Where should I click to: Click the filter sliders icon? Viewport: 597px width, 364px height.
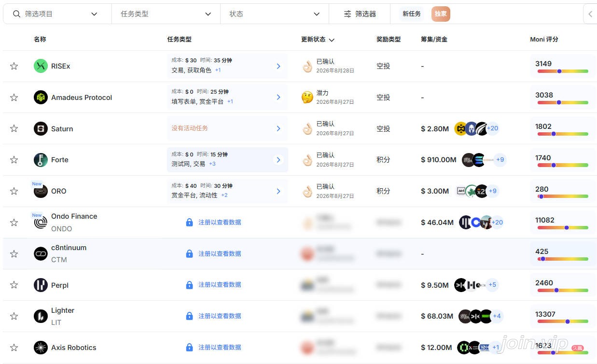(347, 14)
